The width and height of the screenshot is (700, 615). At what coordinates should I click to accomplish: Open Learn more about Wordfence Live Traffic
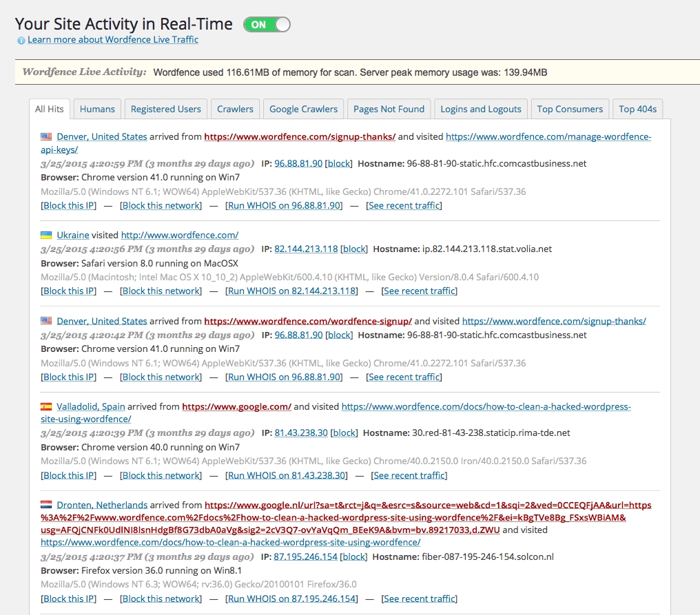point(113,40)
